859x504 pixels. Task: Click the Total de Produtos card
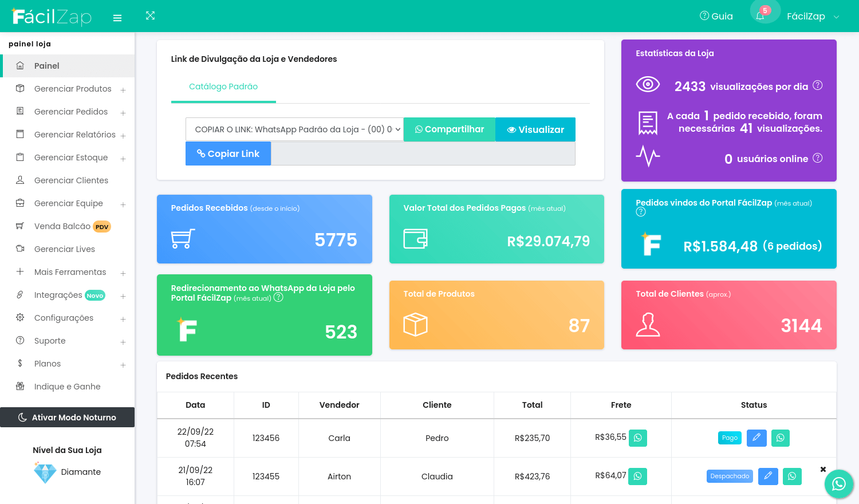497,315
